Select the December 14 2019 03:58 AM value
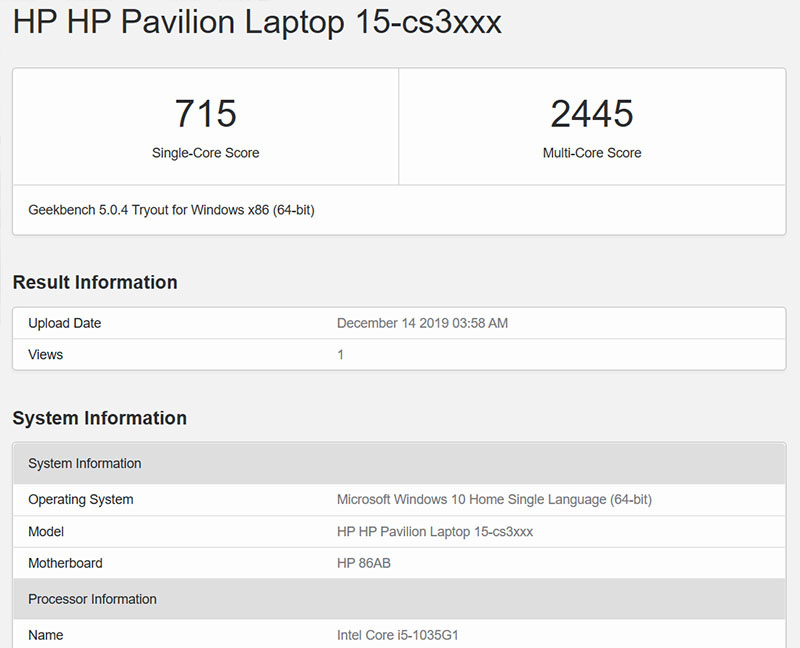The height and width of the screenshot is (648, 800). (422, 323)
